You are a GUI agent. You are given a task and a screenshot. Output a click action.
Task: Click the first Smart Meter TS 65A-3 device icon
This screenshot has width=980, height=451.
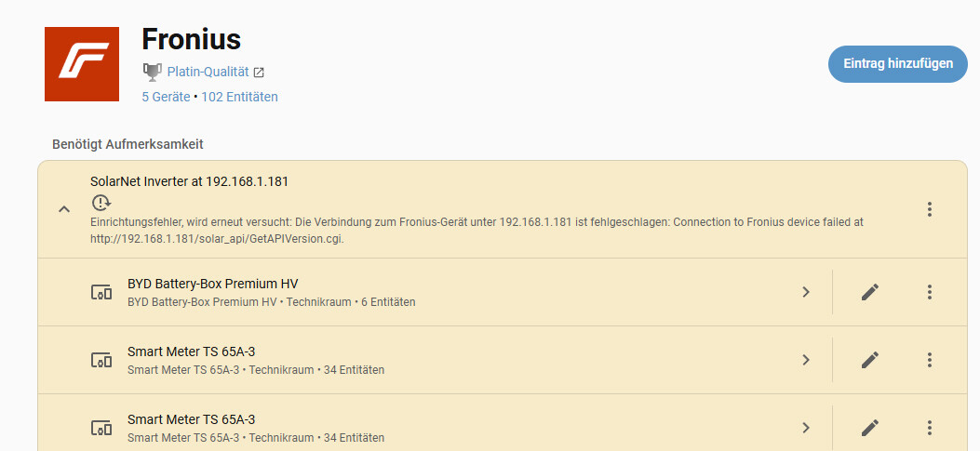101,360
